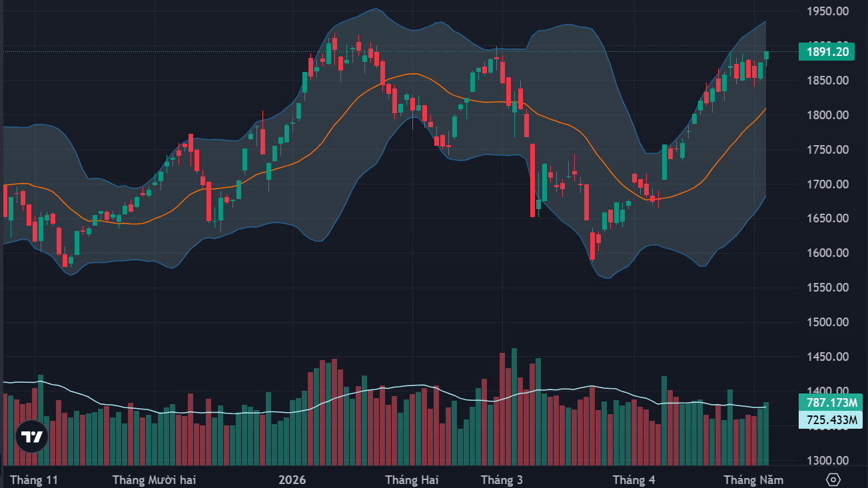Image resolution: width=868 pixels, height=488 pixels.
Task: Click the 1891.20 current price label
Action: (x=826, y=51)
